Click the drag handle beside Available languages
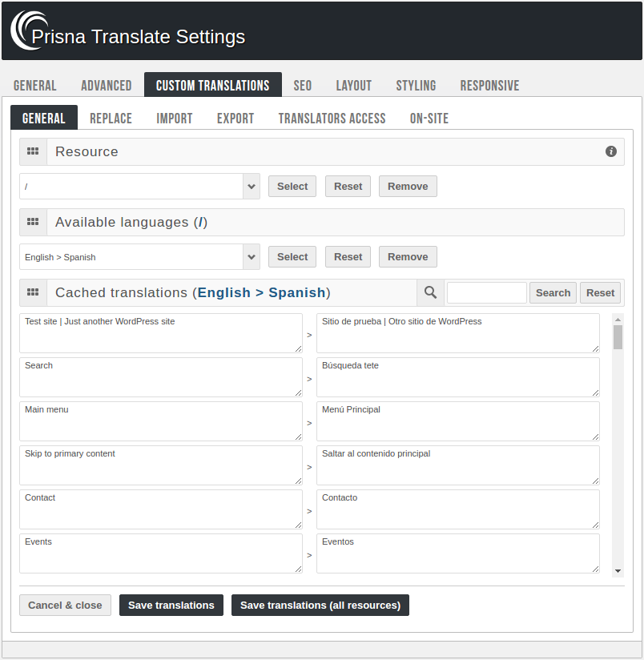 (x=33, y=222)
